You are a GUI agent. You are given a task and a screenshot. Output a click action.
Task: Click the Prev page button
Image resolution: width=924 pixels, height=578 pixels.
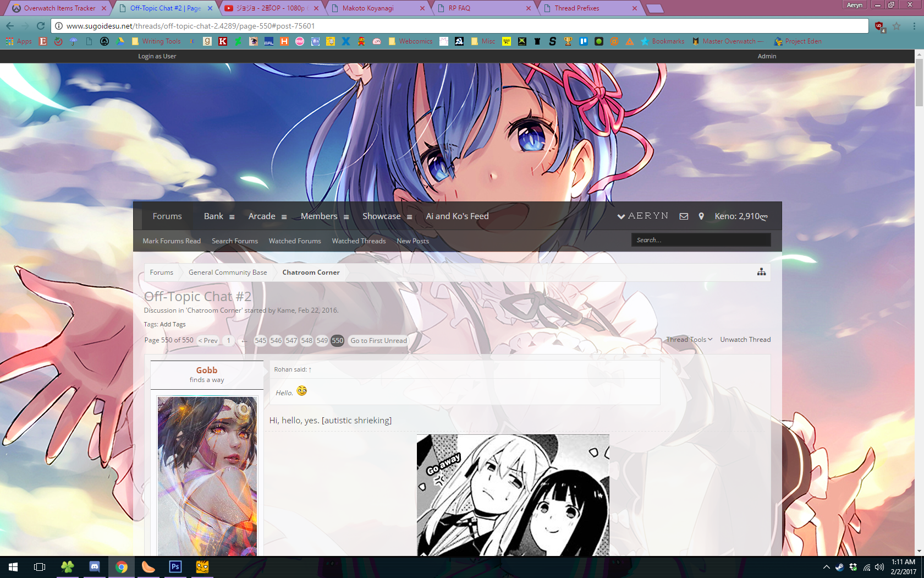pos(208,341)
